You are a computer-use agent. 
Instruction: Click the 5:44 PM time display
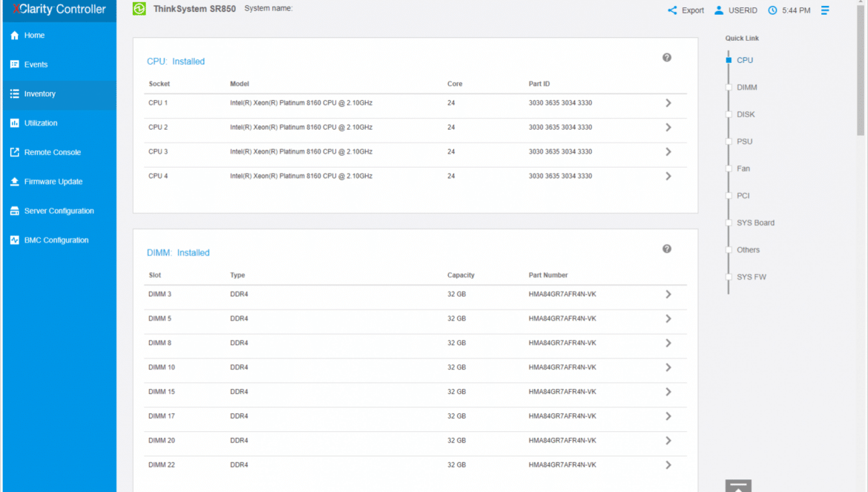pos(796,10)
